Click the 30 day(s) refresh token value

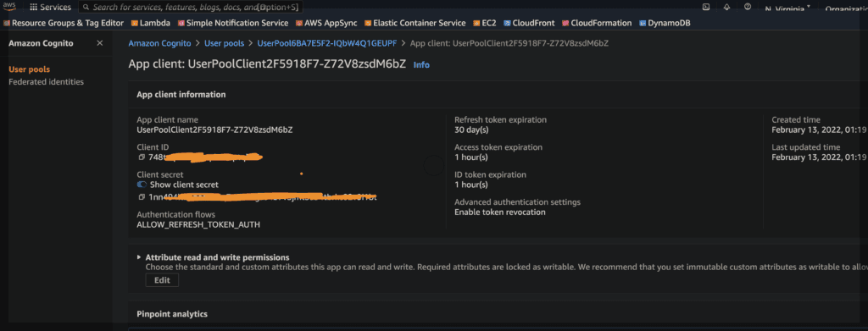471,130
